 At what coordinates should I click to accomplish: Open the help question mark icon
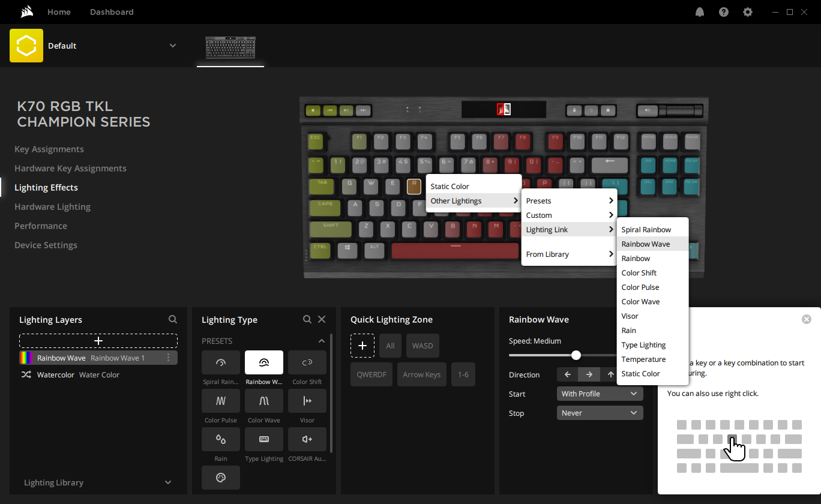coord(724,12)
